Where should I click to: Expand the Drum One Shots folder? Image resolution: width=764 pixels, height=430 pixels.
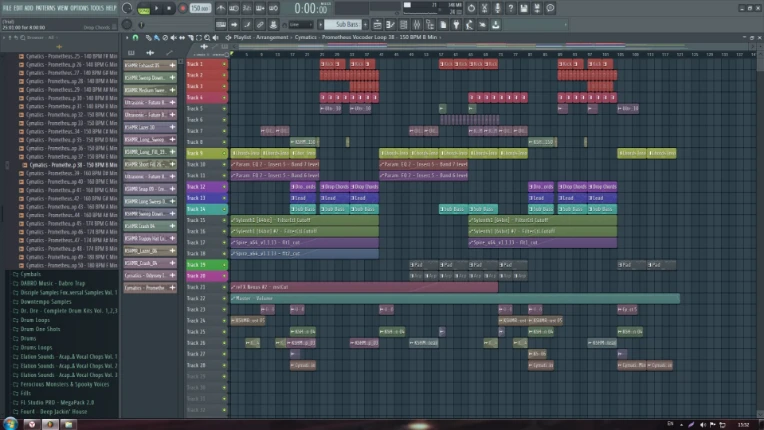[x=40, y=329]
